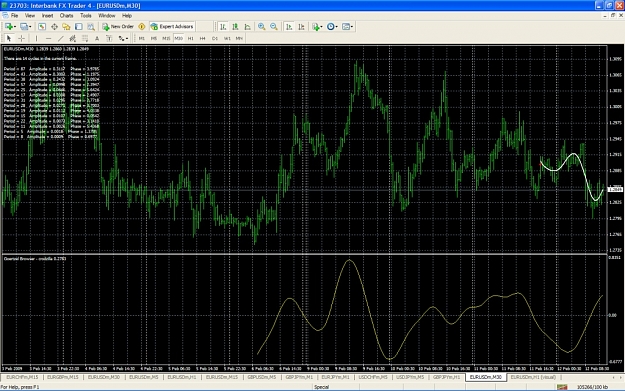Toggle the Terminal window icon

click(79, 27)
